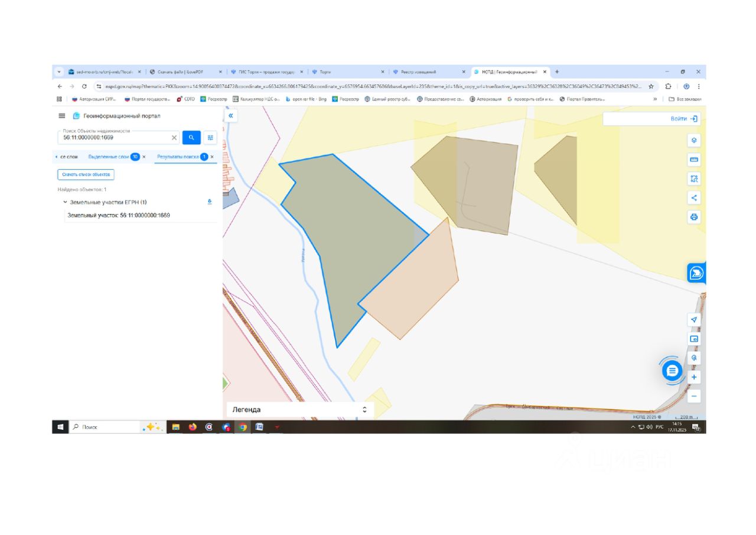Activate the area selection search tool
Image resolution: width=756 pixels, height=535 pixels.
[x=694, y=179]
